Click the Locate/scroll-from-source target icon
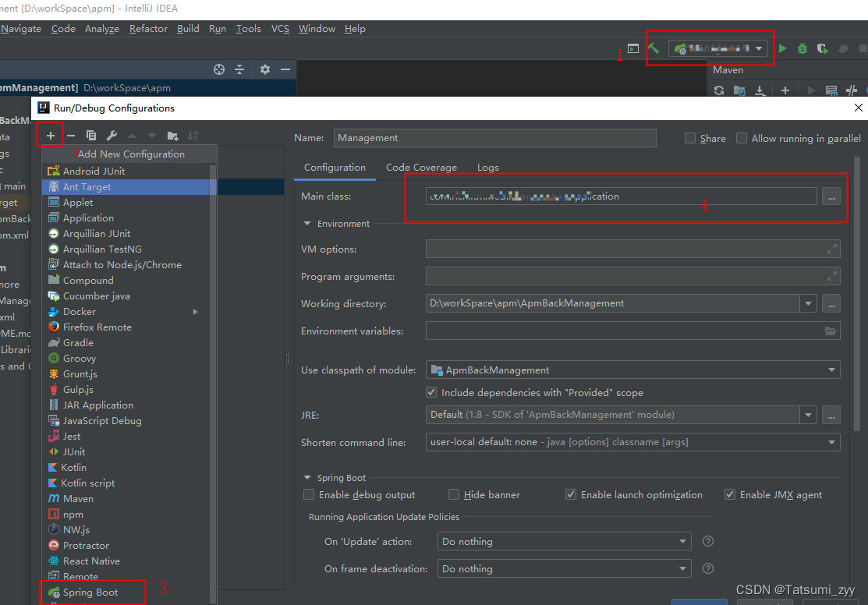This screenshot has width=868, height=605. (x=219, y=69)
